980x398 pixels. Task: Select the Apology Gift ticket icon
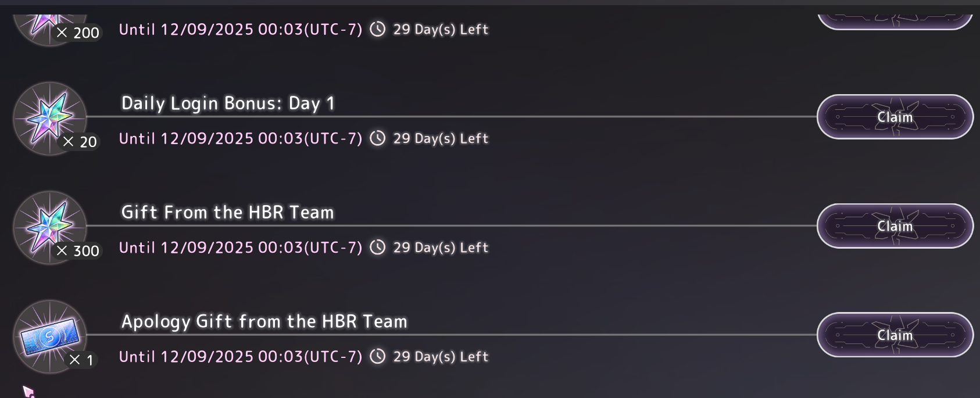[x=49, y=336]
